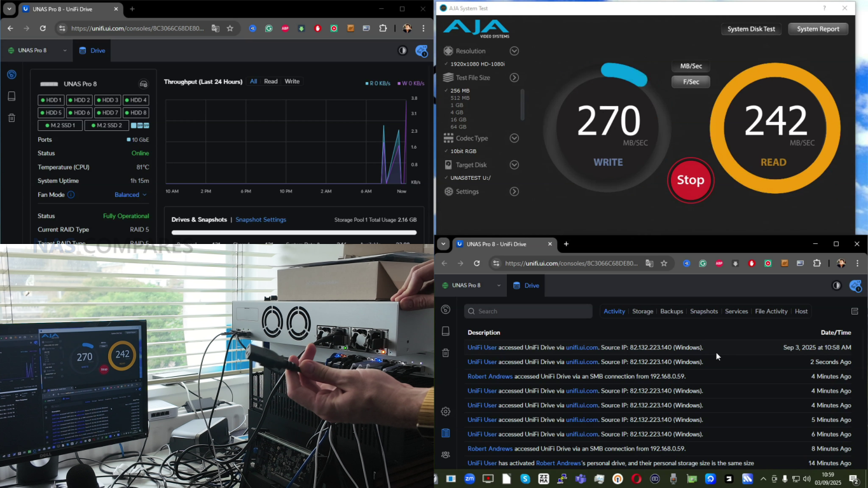This screenshot has height=488, width=868.
Task: Open the dashboard icon in the UNAS overview window sidebar
Action: [x=11, y=74]
